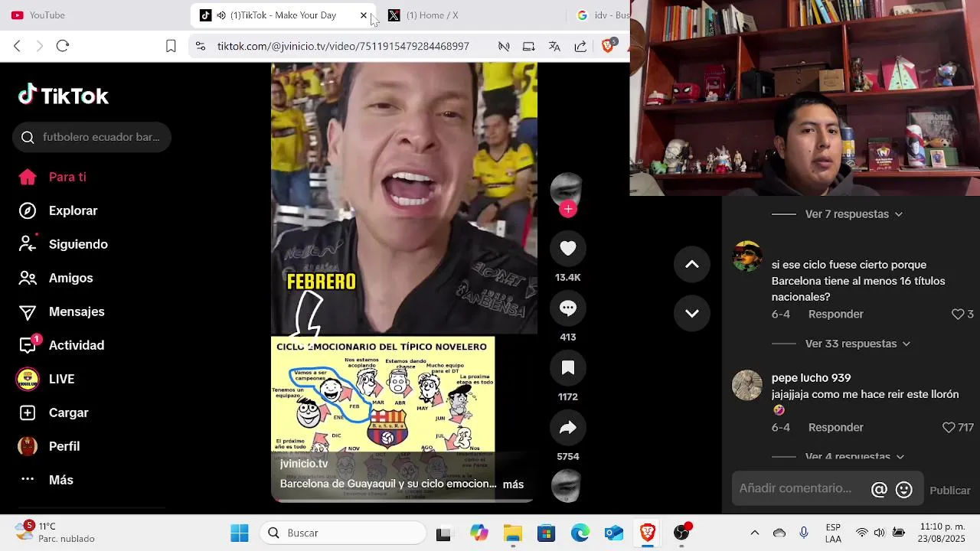Reply to pepe lucho 939's comment
980x551 pixels.
coord(835,427)
